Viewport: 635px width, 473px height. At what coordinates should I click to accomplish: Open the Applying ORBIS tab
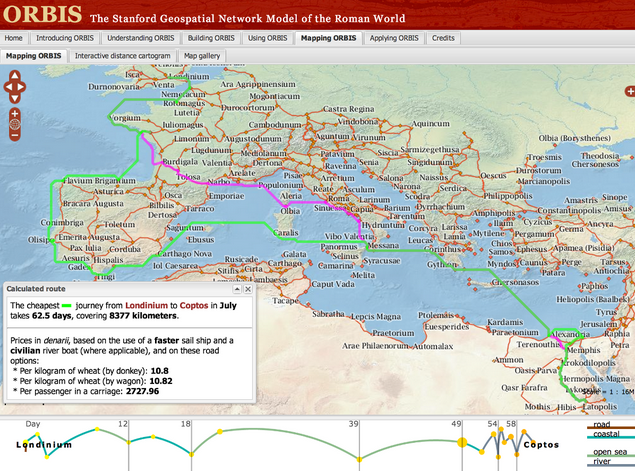click(394, 38)
